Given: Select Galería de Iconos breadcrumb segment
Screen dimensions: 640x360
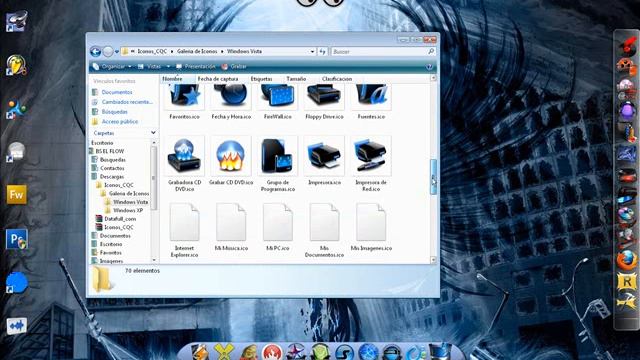Looking at the screenshot, I should pyautogui.click(x=197, y=51).
